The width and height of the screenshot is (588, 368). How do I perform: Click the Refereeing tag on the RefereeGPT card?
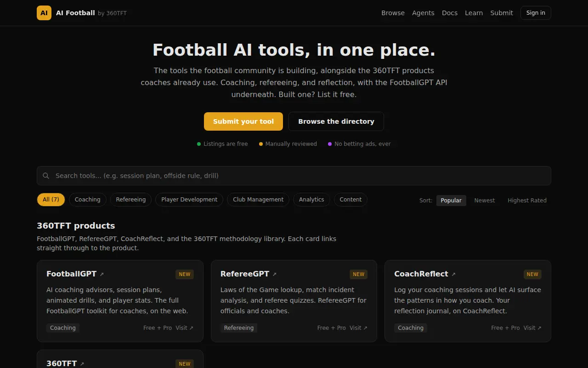point(239,328)
